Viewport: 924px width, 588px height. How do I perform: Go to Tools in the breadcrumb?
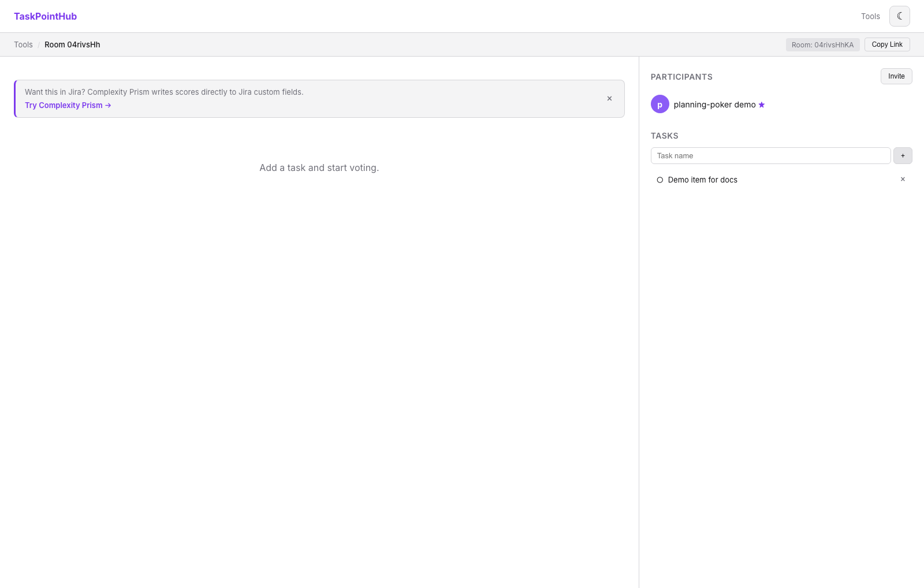click(24, 44)
